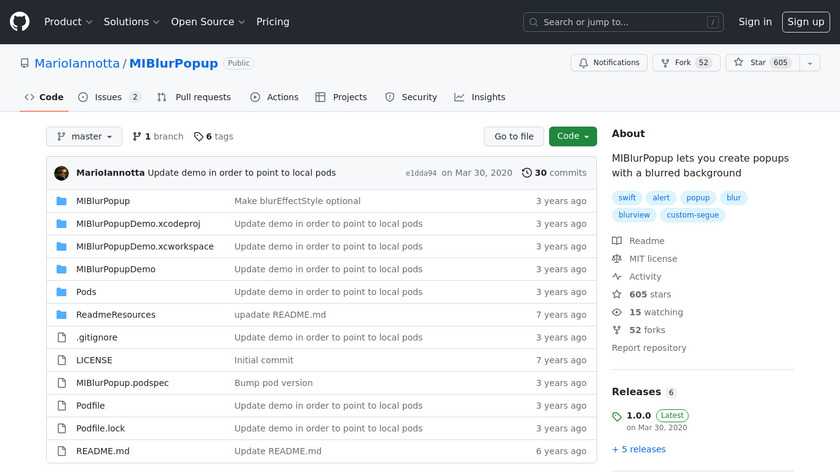Screen dimensions: 840x472
Task: Focus the Search or jump to field
Action: tap(623, 22)
